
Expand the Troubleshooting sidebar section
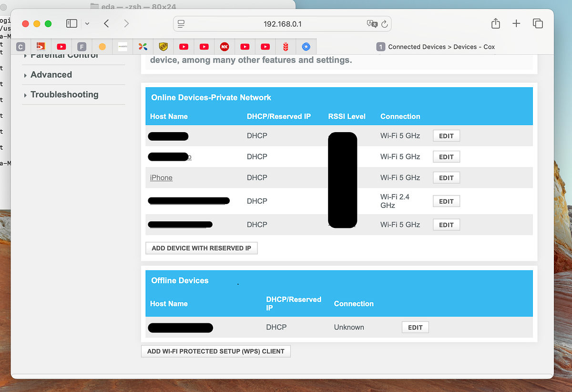(64, 94)
